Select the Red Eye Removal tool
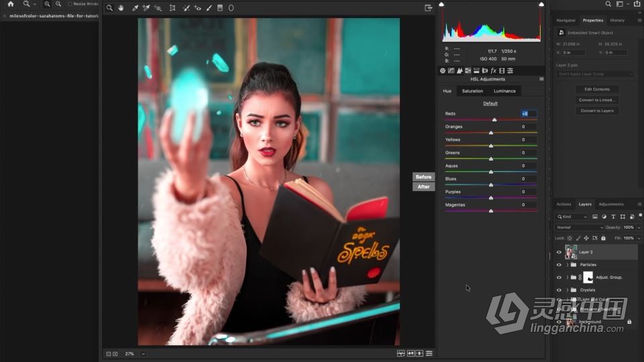Viewport: 644px width, 362px height. click(197, 8)
